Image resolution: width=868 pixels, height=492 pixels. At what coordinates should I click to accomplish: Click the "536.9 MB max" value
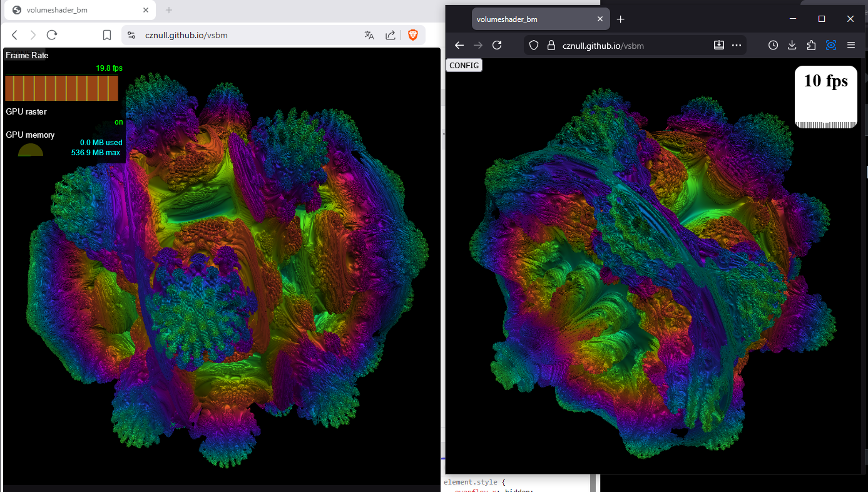click(x=96, y=152)
